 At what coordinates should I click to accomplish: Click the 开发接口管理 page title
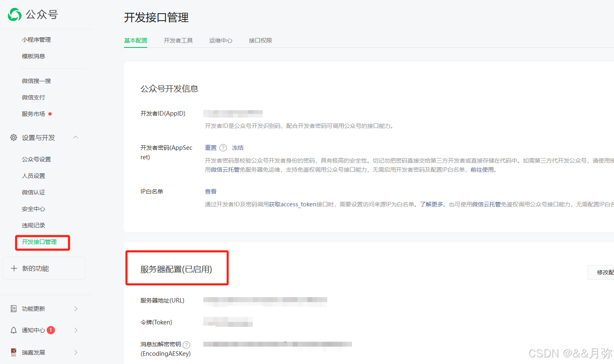tap(156, 17)
